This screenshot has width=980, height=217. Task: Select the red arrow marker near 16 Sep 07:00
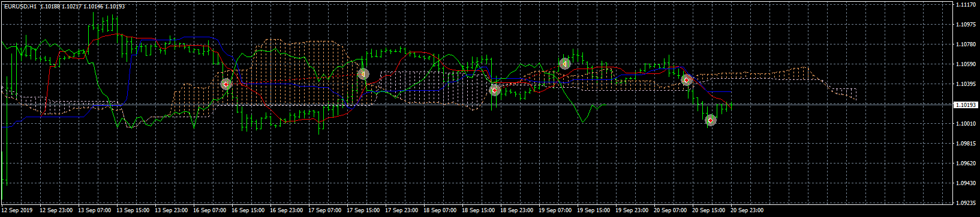pos(226,84)
